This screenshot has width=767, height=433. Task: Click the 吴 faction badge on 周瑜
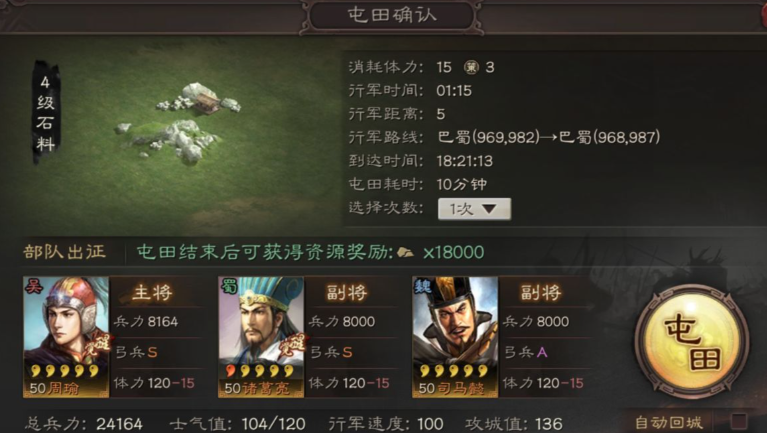point(33,286)
